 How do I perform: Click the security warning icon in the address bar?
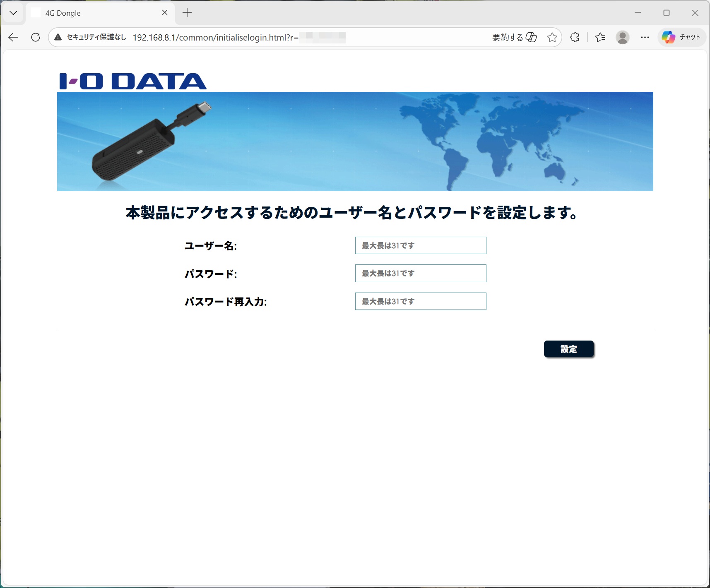(58, 37)
